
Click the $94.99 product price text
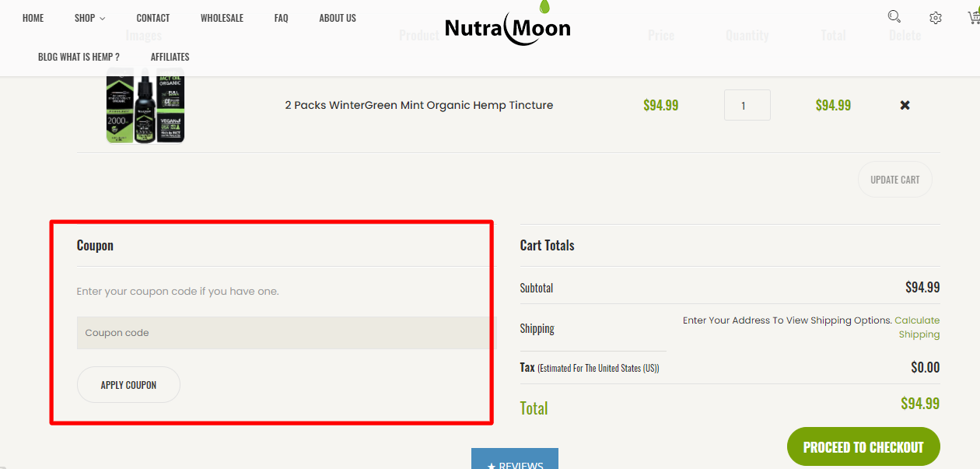coord(661,105)
